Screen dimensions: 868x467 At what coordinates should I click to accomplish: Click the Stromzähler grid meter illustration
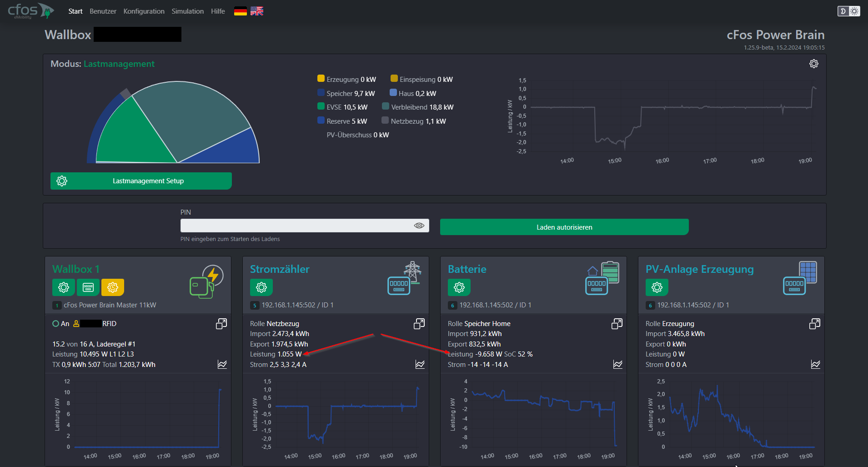(404, 278)
